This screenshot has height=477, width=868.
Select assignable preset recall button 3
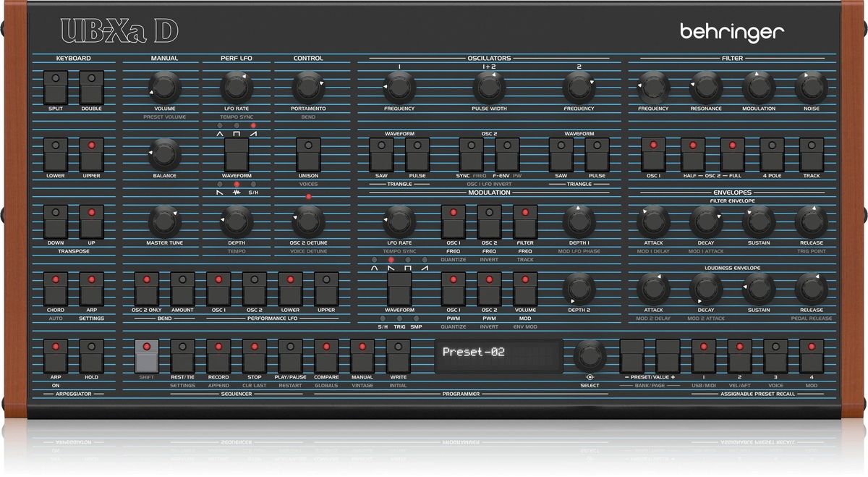coord(775,355)
